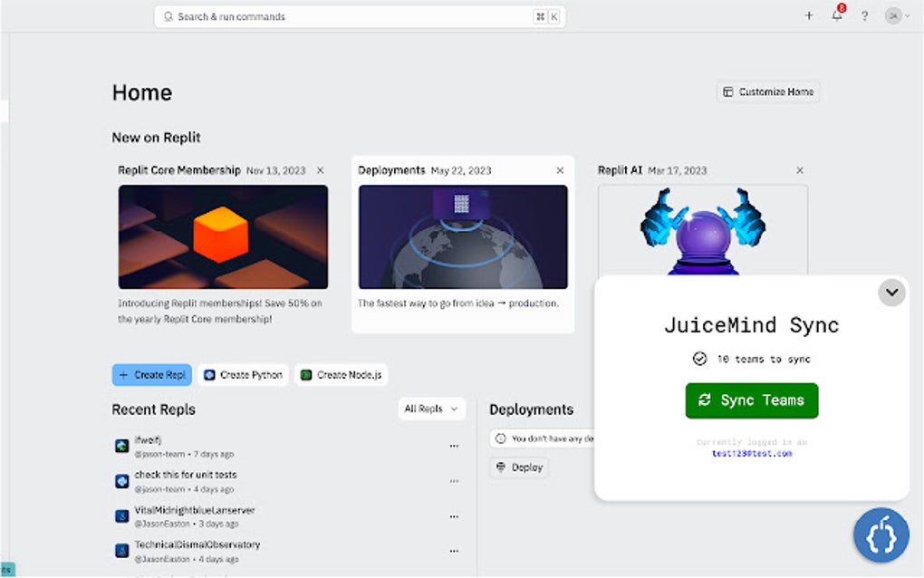Click the green Sync Teams button
The image size is (924, 578).
coord(751,400)
